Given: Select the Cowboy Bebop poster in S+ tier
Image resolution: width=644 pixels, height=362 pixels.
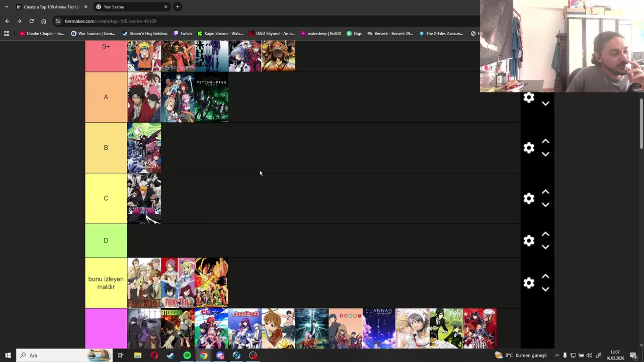Looking at the screenshot, I should 178,56.
